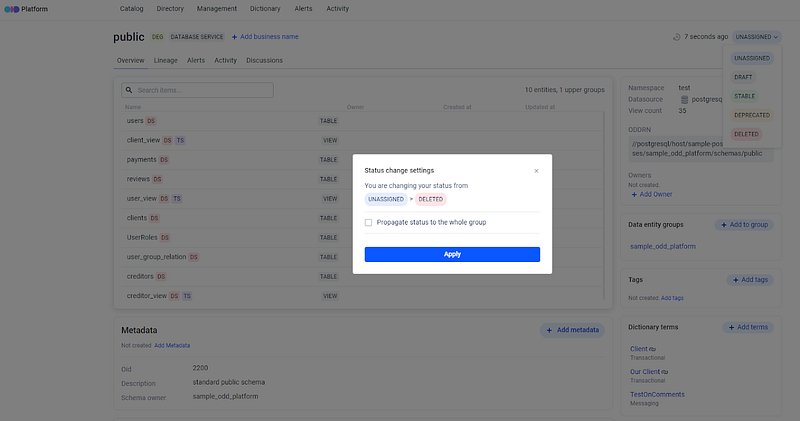Open the Our Client dictionary term
Viewport: 800px width, 421px height.
click(645, 372)
